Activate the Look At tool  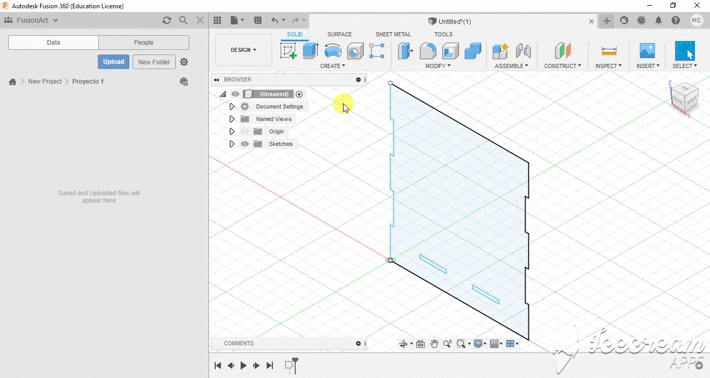(x=420, y=344)
